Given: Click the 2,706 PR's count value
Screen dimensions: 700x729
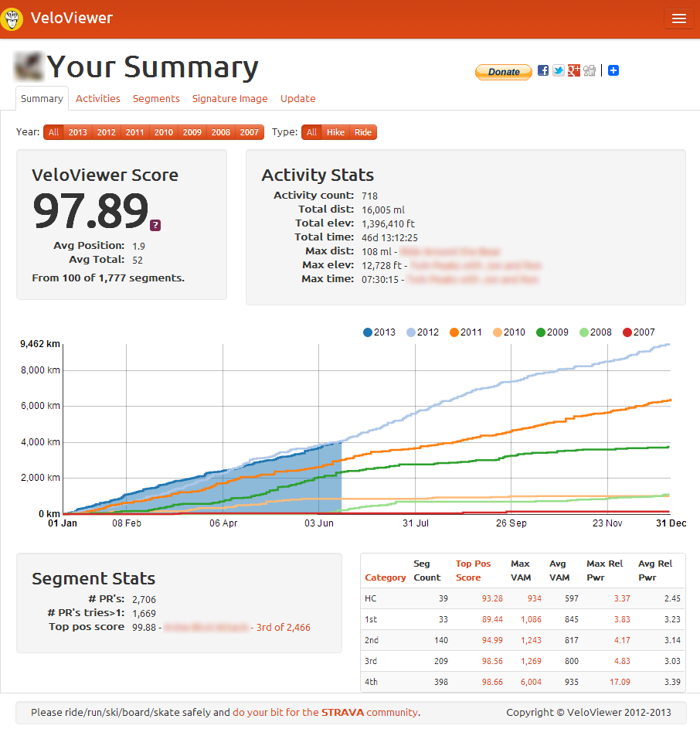Looking at the screenshot, I should click(x=144, y=599).
